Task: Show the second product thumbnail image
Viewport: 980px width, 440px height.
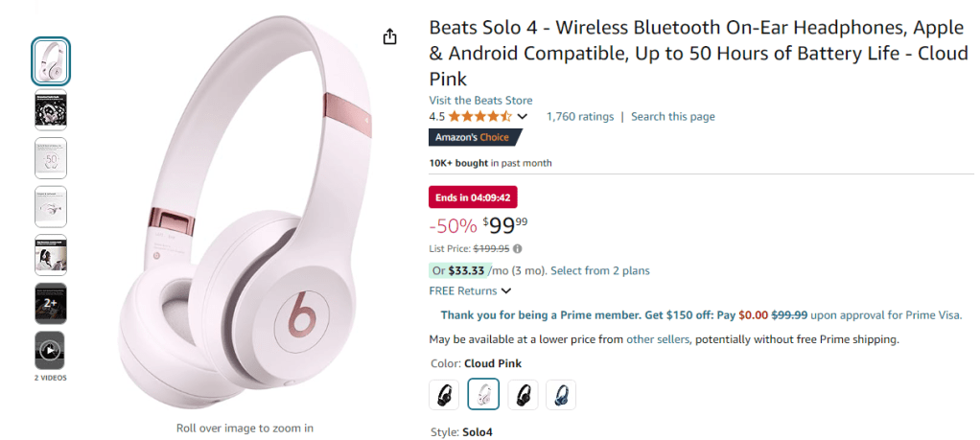Action: [x=51, y=110]
